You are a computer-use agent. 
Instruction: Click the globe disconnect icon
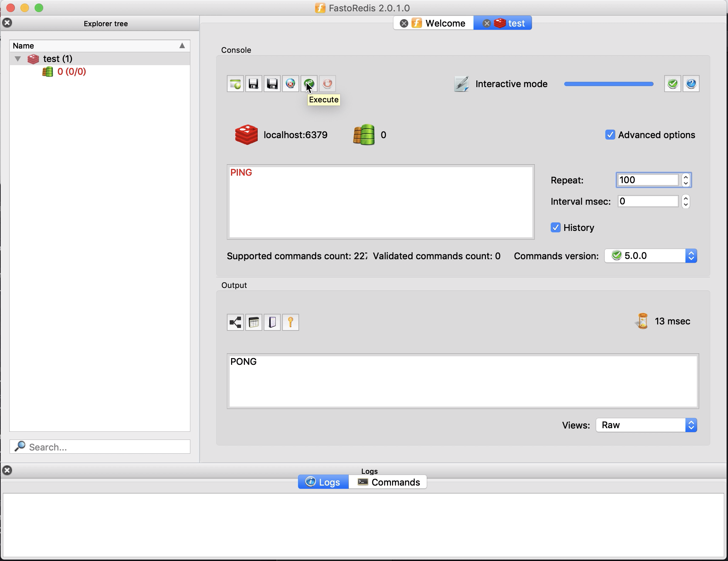tap(291, 84)
